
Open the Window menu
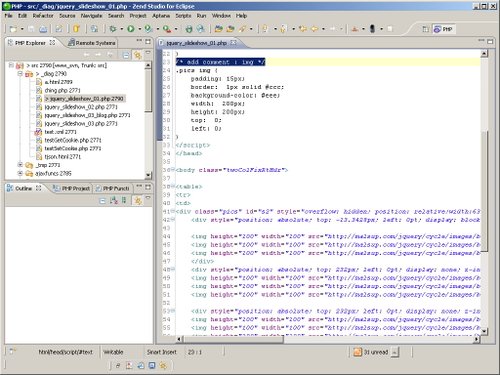[221, 16]
